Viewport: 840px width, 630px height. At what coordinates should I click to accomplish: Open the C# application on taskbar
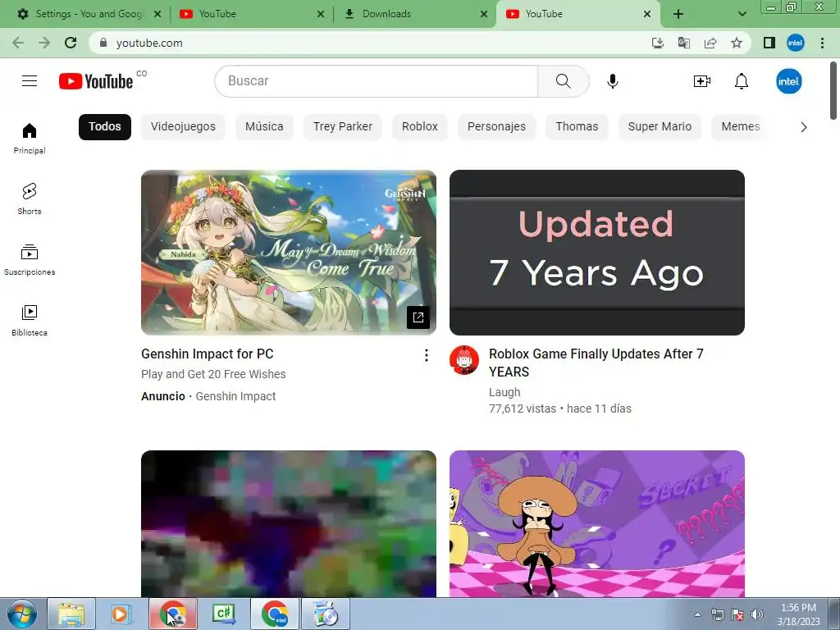click(224, 614)
